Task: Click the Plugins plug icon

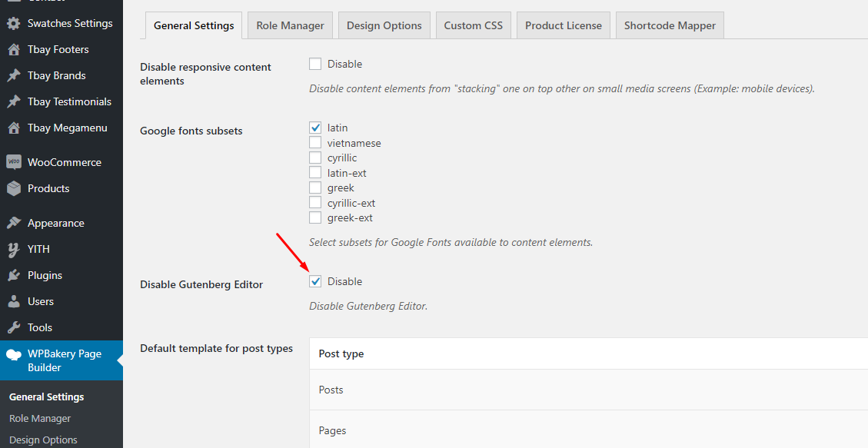Action: pos(14,275)
